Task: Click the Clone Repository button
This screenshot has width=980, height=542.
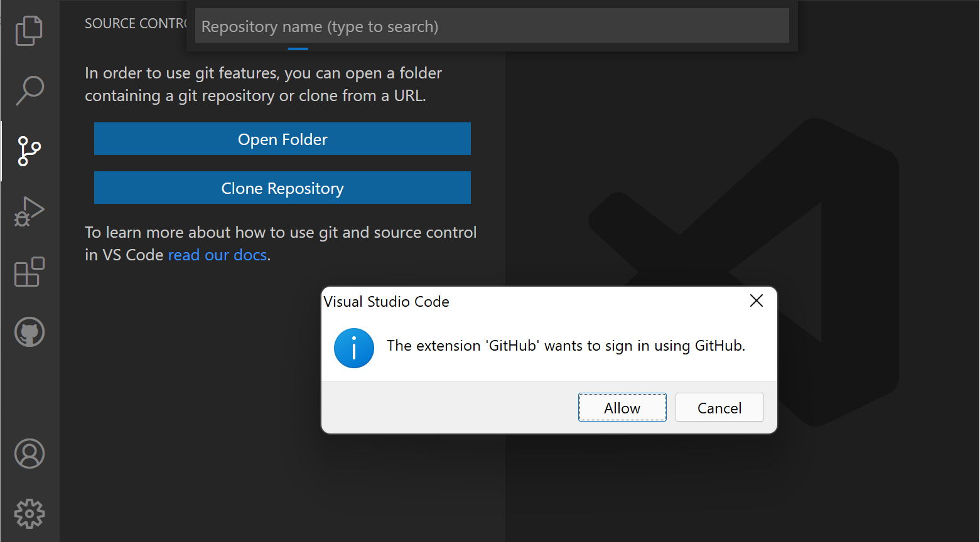Action: (x=282, y=188)
